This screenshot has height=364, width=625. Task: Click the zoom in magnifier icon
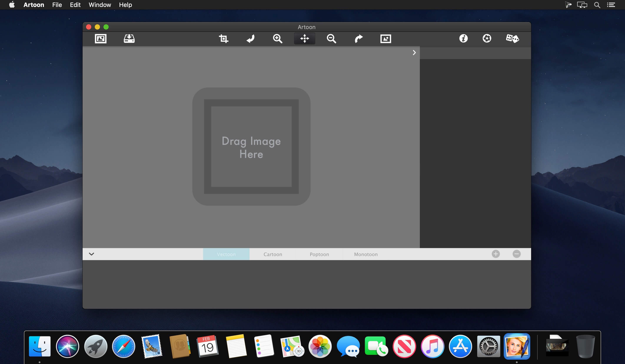tap(278, 39)
